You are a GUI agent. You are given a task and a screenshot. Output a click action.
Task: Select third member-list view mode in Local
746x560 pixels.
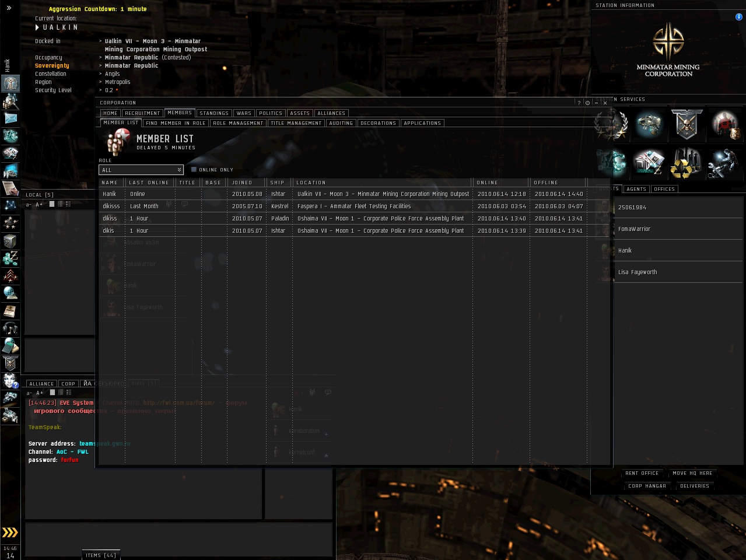tap(68, 204)
